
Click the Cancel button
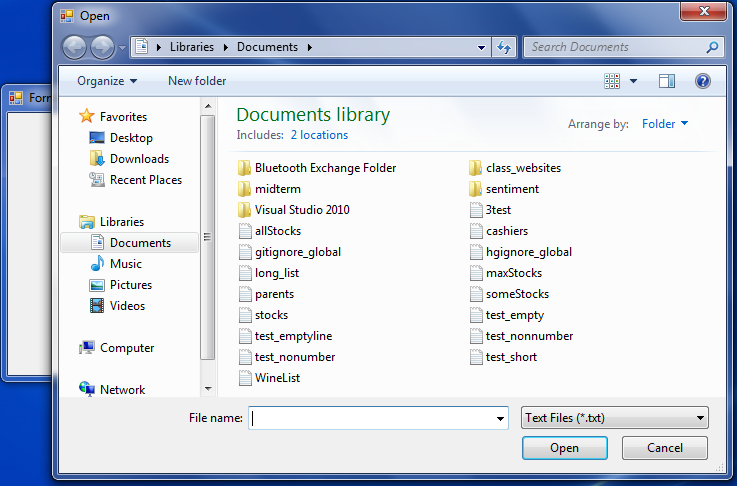click(665, 448)
